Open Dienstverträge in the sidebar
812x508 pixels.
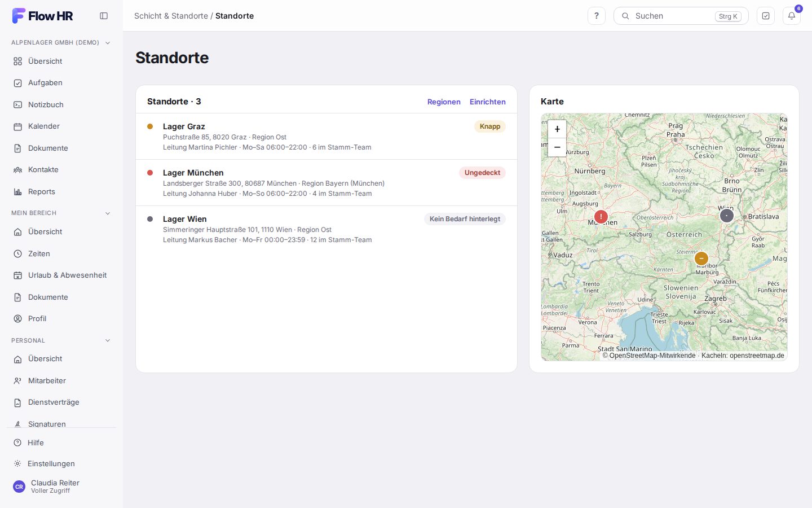(61, 402)
